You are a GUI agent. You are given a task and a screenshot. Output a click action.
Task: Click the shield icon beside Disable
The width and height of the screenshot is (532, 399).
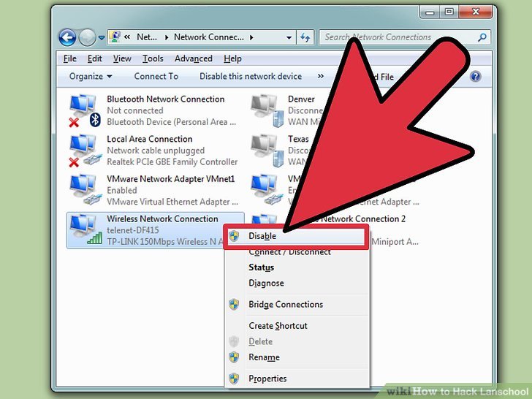coord(234,236)
